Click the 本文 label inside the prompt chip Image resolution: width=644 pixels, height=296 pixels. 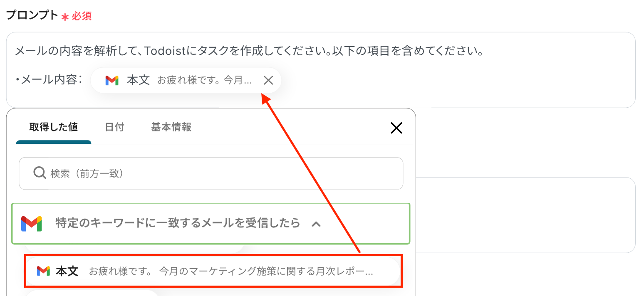(x=138, y=80)
